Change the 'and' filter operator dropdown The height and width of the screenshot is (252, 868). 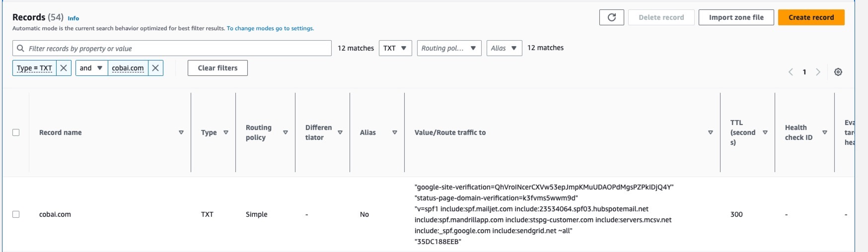[91, 68]
